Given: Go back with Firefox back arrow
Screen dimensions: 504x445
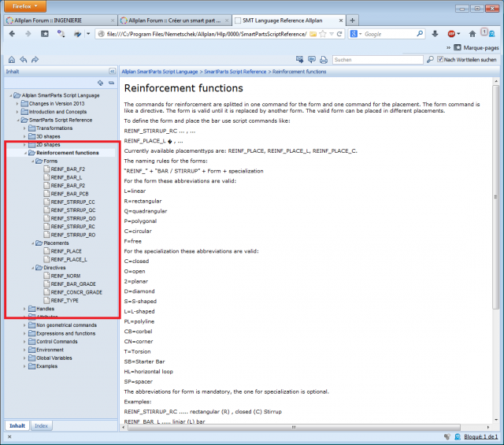Looking at the screenshot, I should click(x=12, y=34).
